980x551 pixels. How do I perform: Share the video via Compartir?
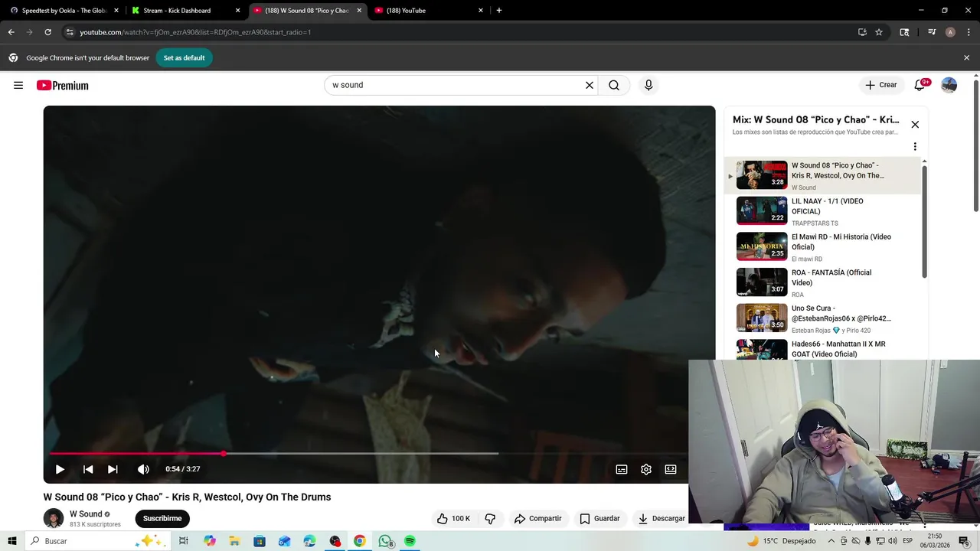(538, 518)
